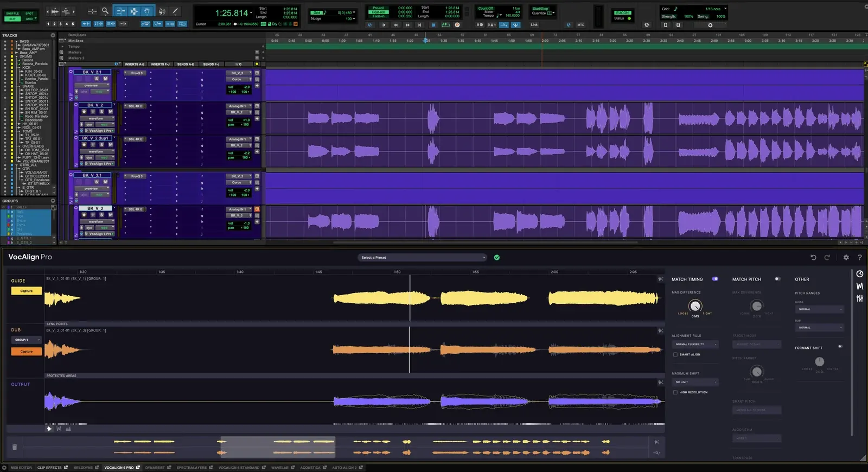Viewport: 868px width, 472px height.
Task: Click the VocAlign settings panel scrollbar
Action: (852, 353)
